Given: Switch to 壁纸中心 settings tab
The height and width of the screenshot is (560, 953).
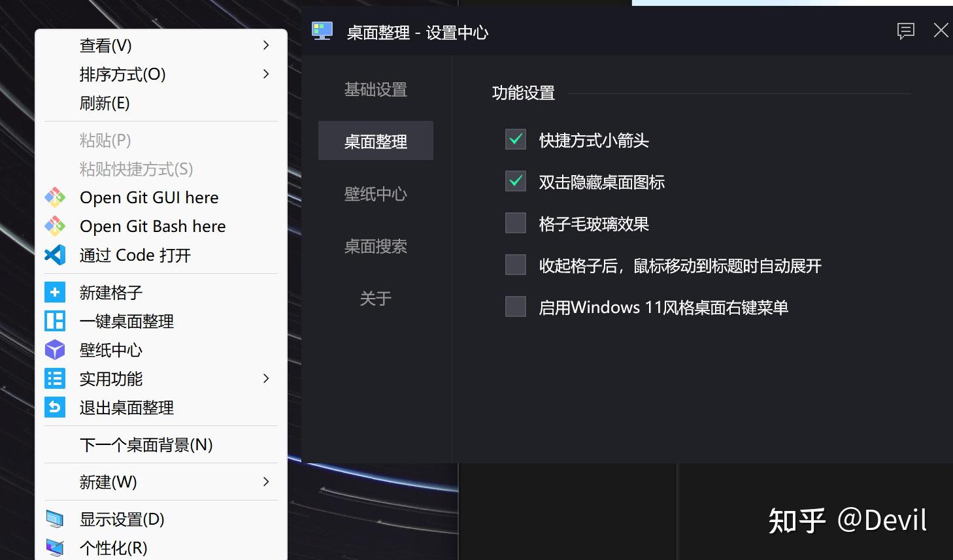Looking at the screenshot, I should tap(376, 194).
